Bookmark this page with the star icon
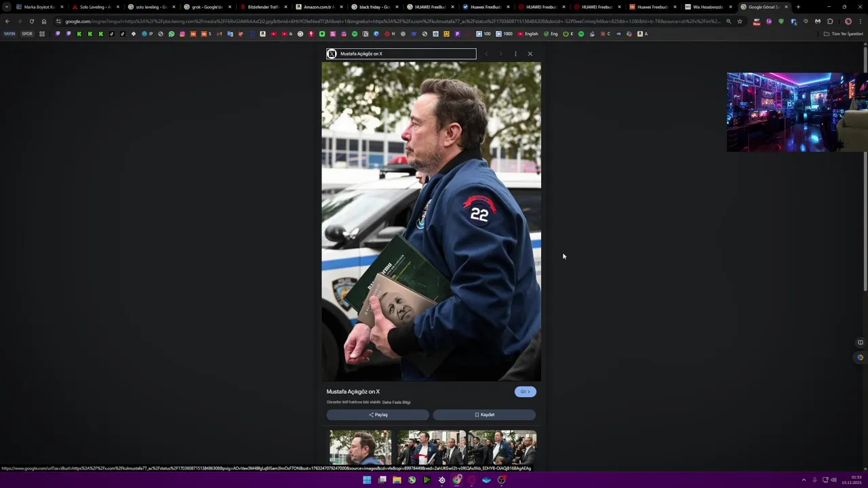This screenshot has width=868, height=488. [x=740, y=21]
